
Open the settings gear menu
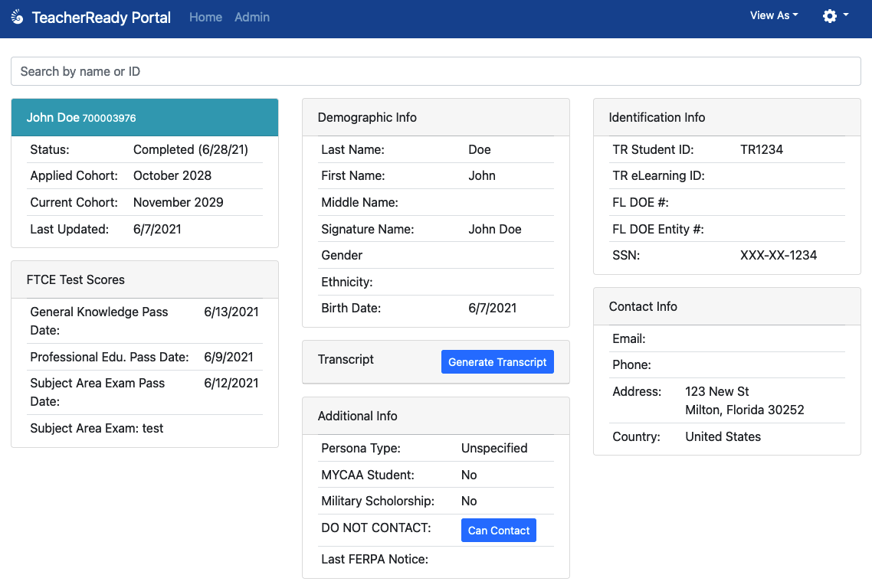click(835, 16)
